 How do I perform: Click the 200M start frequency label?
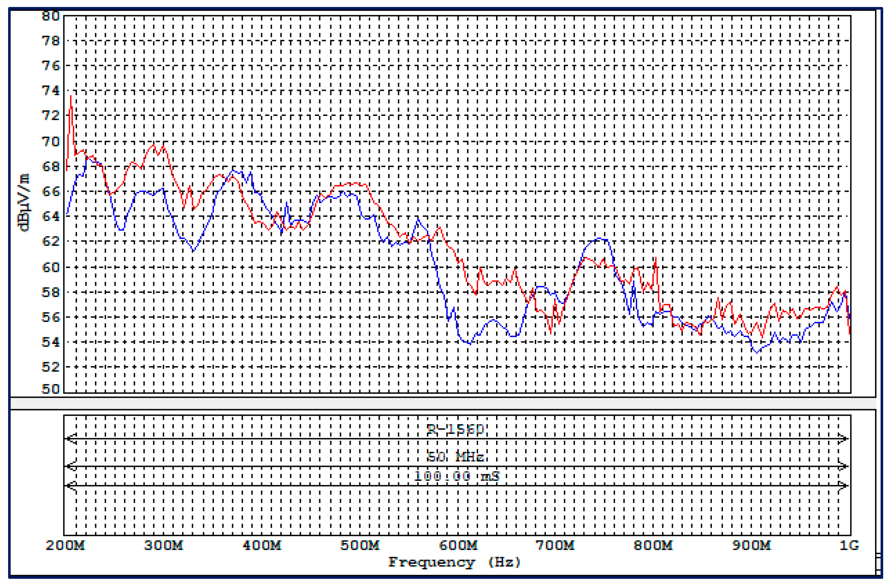[65, 545]
